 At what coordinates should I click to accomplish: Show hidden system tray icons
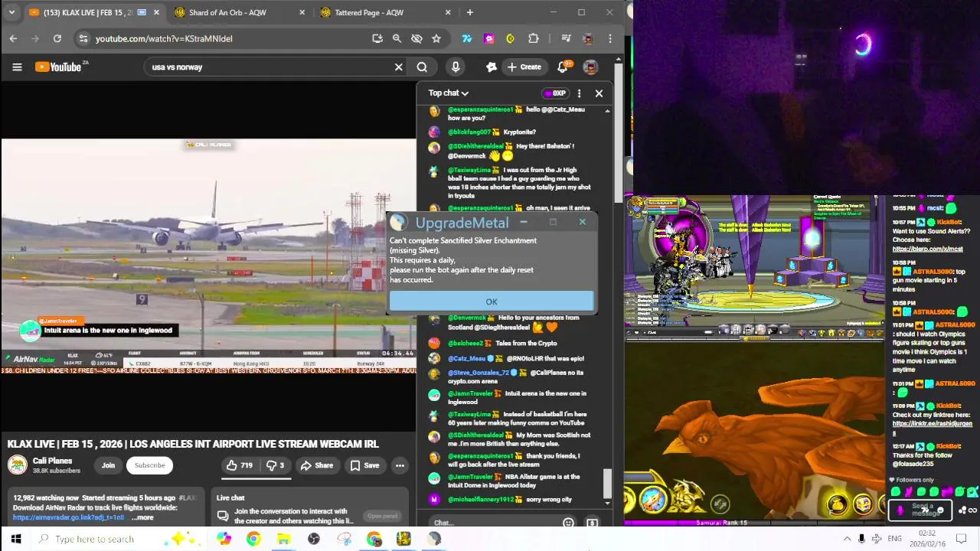point(847,540)
